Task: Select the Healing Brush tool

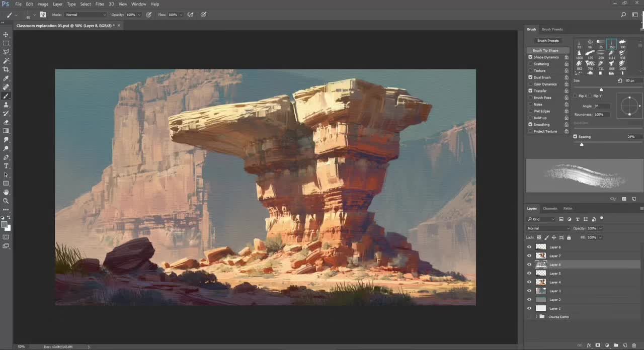Action: pyautogui.click(x=6, y=87)
